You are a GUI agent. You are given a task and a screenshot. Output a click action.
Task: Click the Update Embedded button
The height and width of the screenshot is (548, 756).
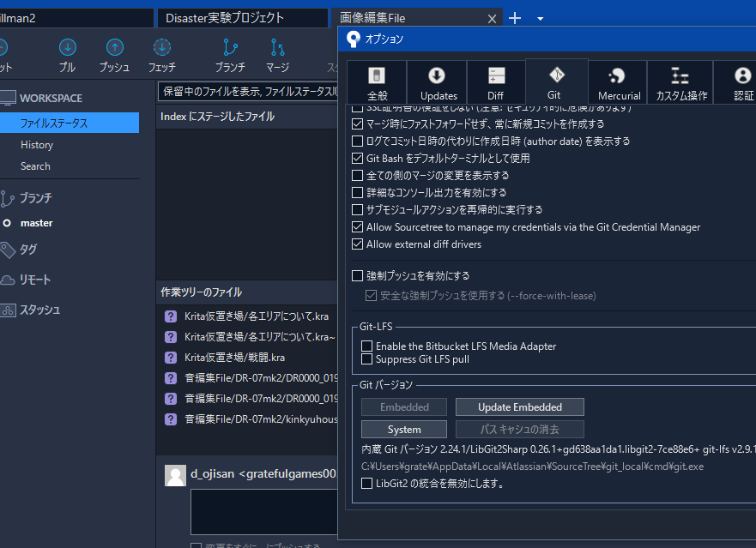(520, 407)
